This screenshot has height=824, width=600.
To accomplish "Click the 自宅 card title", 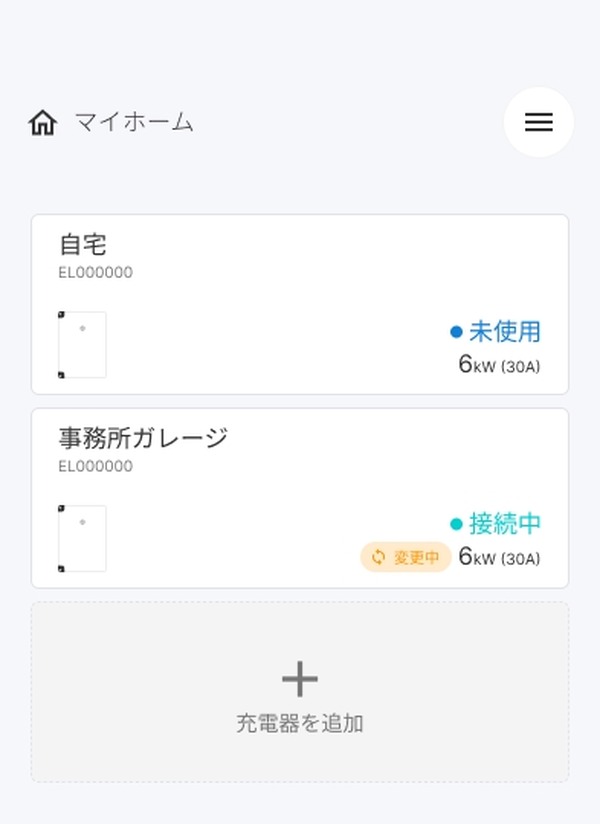I will (x=83, y=244).
